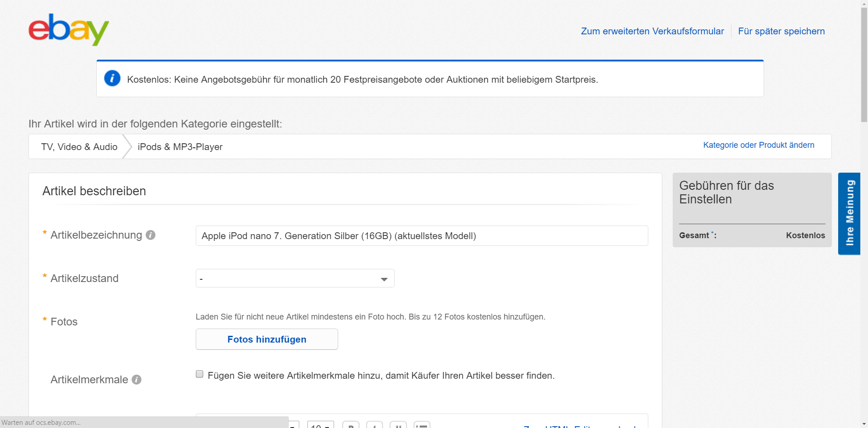Select the TV, Video & Audio breadcrumb
868x428 pixels.
(79, 147)
